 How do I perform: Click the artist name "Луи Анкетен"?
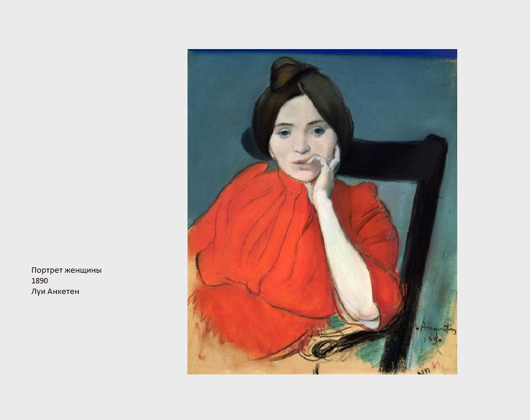click(55, 292)
